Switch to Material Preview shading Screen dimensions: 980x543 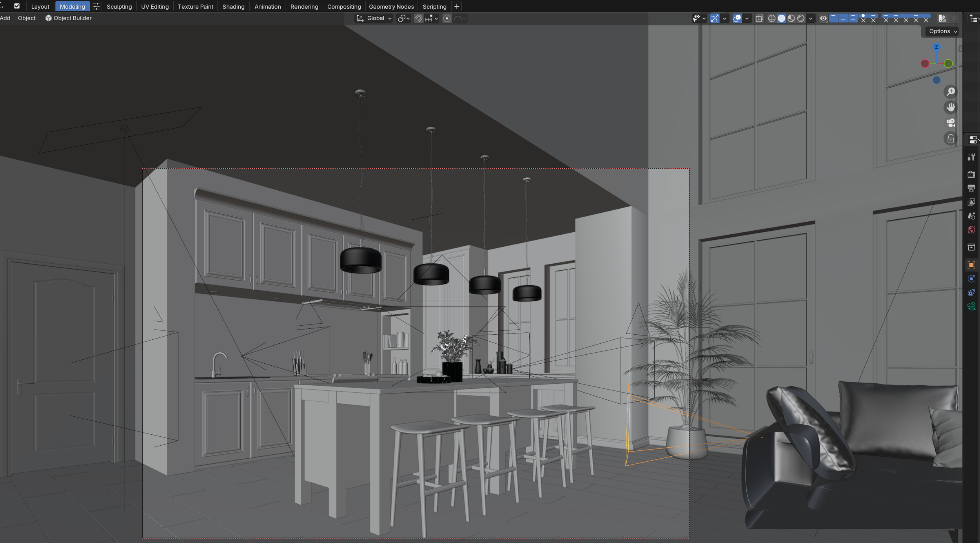pyautogui.click(x=792, y=18)
